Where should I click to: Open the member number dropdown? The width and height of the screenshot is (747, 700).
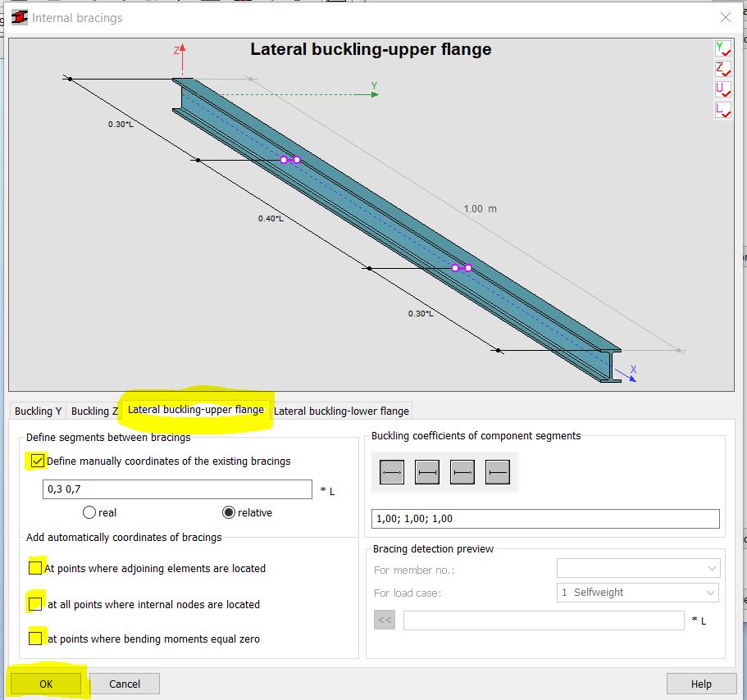click(x=712, y=568)
